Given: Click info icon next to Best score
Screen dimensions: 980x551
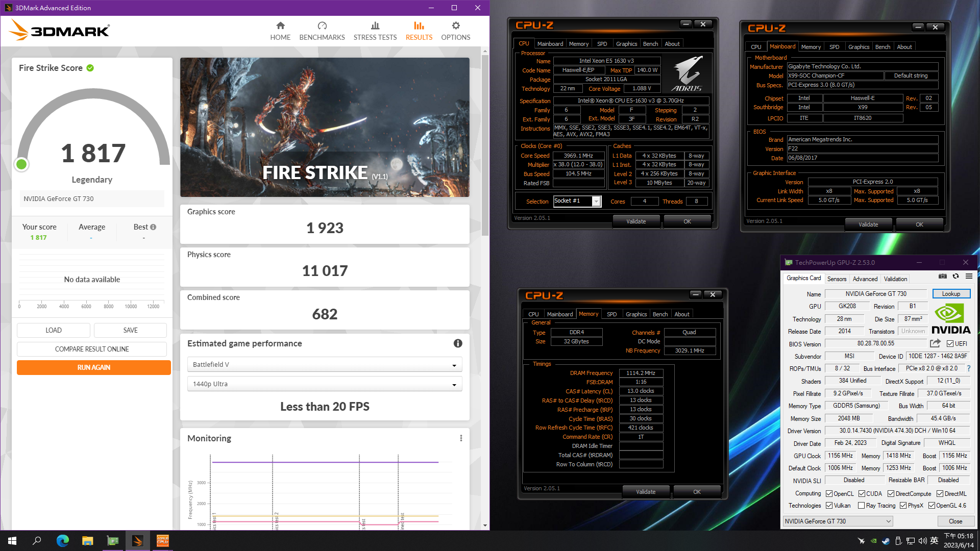Looking at the screenshot, I should [153, 227].
